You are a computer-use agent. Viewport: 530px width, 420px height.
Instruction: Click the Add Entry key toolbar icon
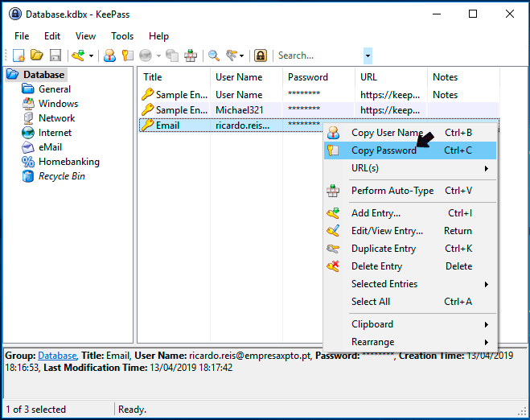(x=78, y=56)
